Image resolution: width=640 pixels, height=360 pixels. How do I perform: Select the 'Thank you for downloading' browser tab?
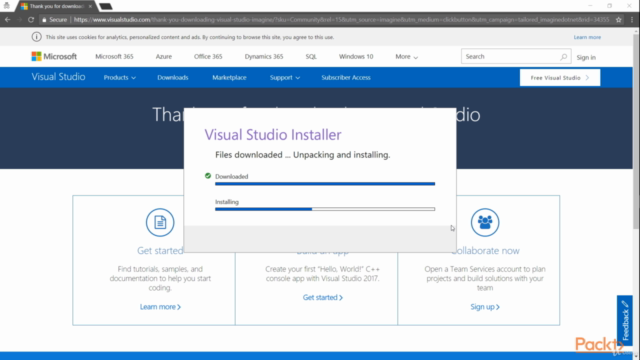tap(56, 6)
